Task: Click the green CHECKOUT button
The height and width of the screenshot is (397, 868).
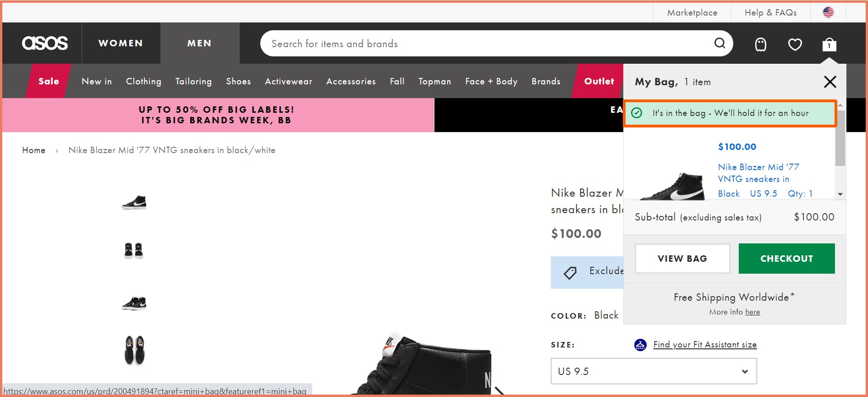Action: (x=786, y=259)
